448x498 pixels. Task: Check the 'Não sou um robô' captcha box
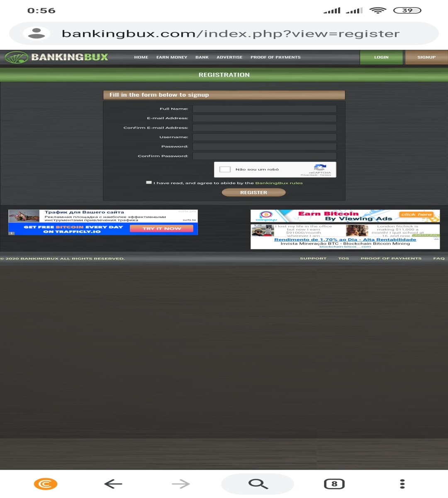[x=225, y=169]
